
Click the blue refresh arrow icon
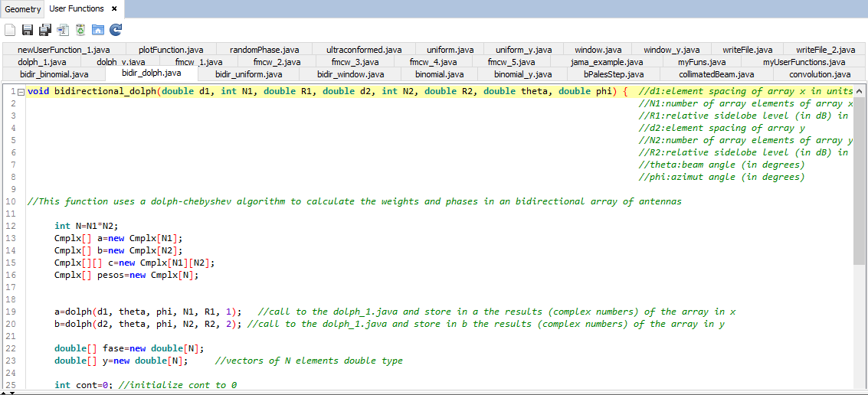pos(116,30)
